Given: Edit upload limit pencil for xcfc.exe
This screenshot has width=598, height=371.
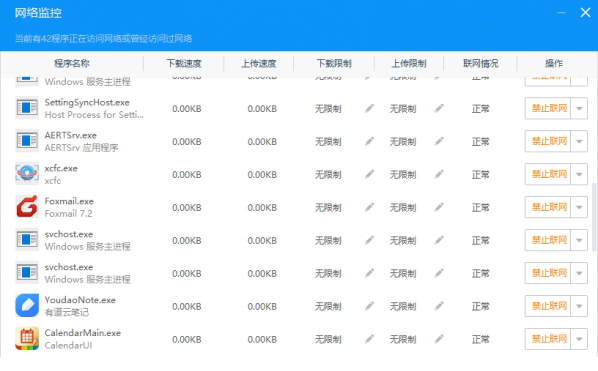Looking at the screenshot, I should click(439, 175).
